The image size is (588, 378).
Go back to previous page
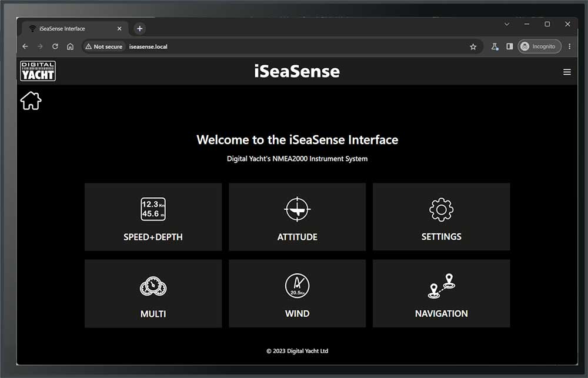pos(25,46)
